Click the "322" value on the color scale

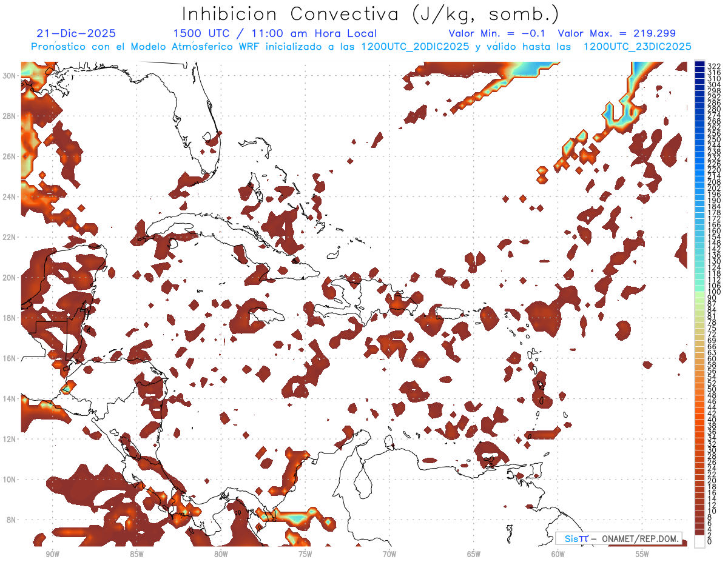[714, 65]
